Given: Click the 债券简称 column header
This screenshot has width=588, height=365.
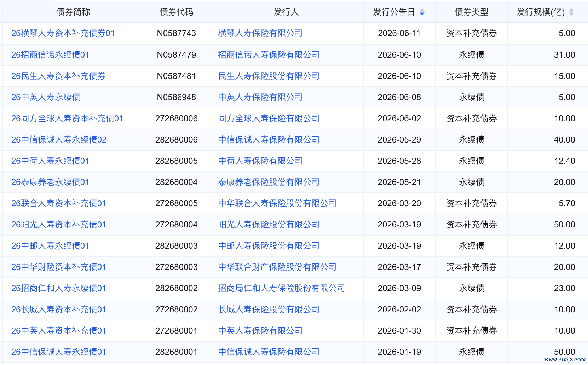Looking at the screenshot, I should 73,12.
